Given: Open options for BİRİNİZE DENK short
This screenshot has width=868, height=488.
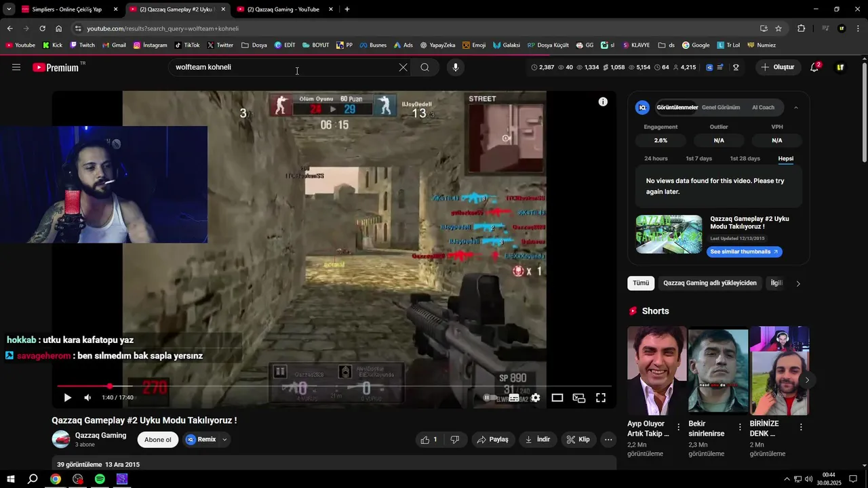Looking at the screenshot, I should tap(801, 427).
